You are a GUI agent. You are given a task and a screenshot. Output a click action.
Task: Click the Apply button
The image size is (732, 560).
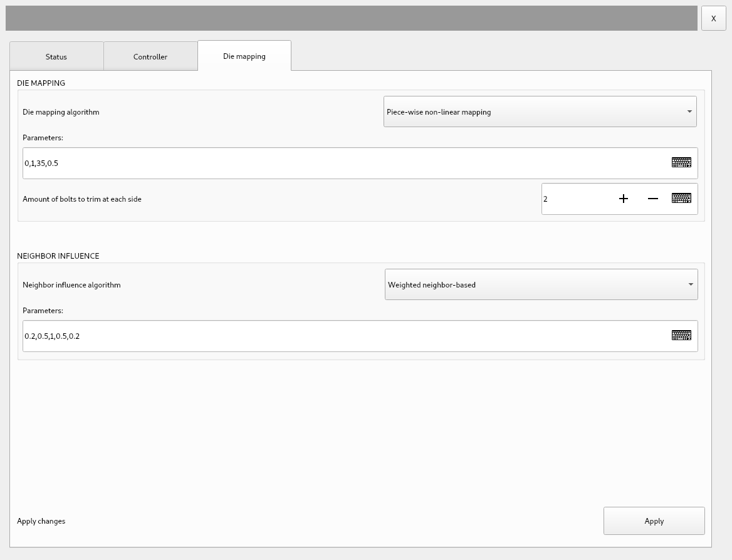pyautogui.click(x=654, y=521)
